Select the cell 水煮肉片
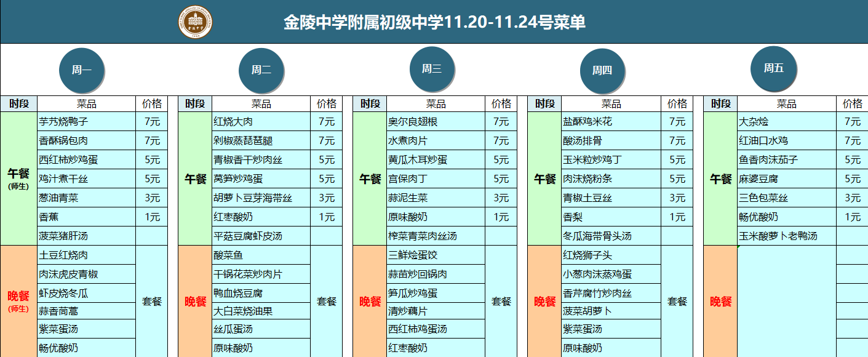Screen dimensions: 868x357 click(436, 141)
